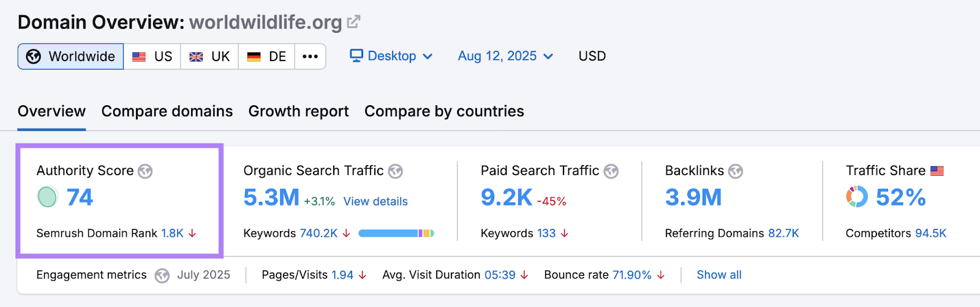Click globe icon next to Backlinks
980x307 pixels.
coord(736,171)
